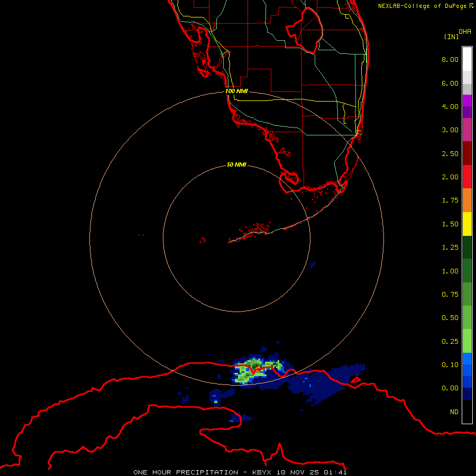Click the dark red 2.50 legend swatch
476x476 pixels.
pyautogui.click(x=467, y=153)
